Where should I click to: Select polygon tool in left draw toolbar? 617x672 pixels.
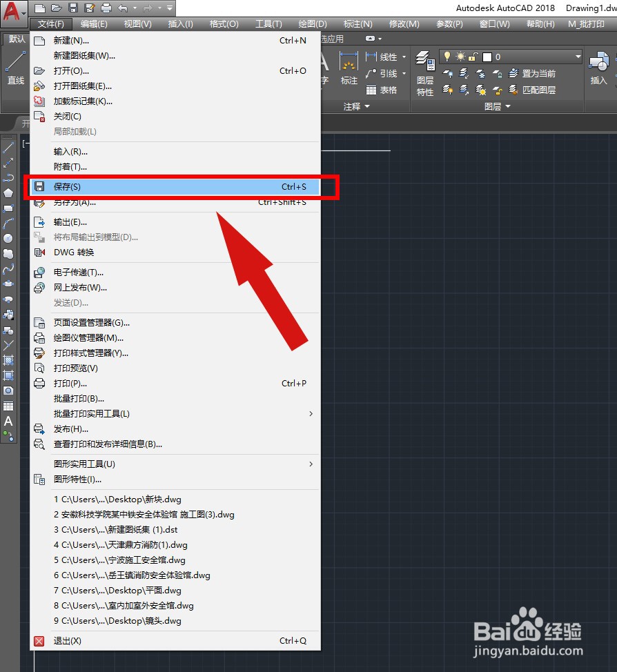(8, 193)
